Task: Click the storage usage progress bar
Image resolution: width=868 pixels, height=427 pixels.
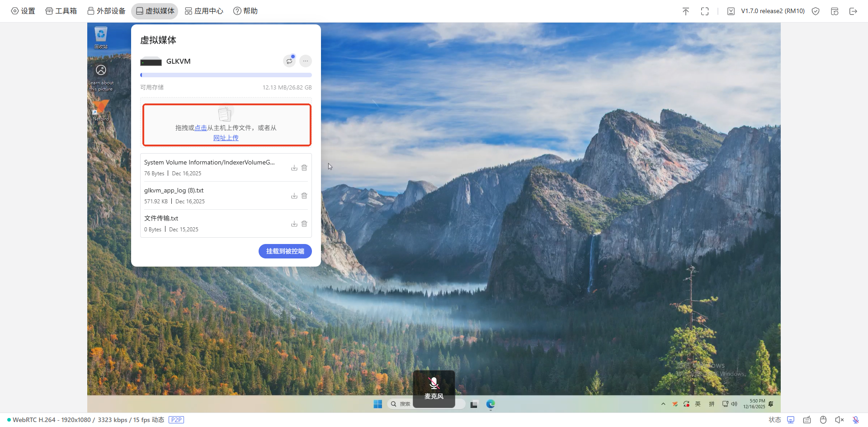Action: [226, 75]
